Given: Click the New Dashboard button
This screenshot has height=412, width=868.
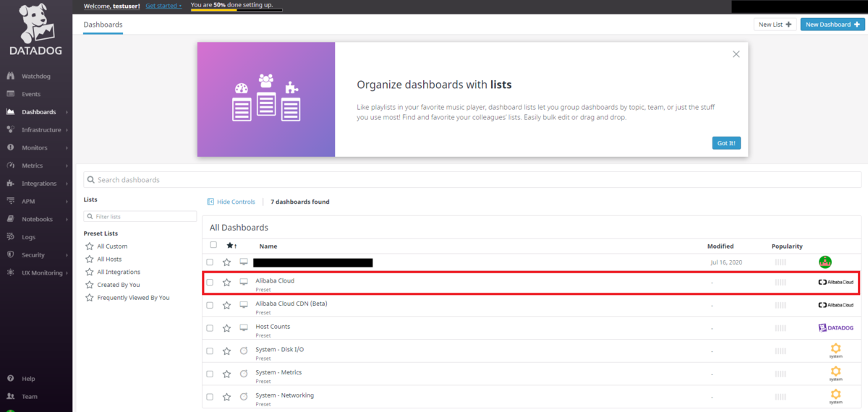Looking at the screenshot, I should point(833,25).
